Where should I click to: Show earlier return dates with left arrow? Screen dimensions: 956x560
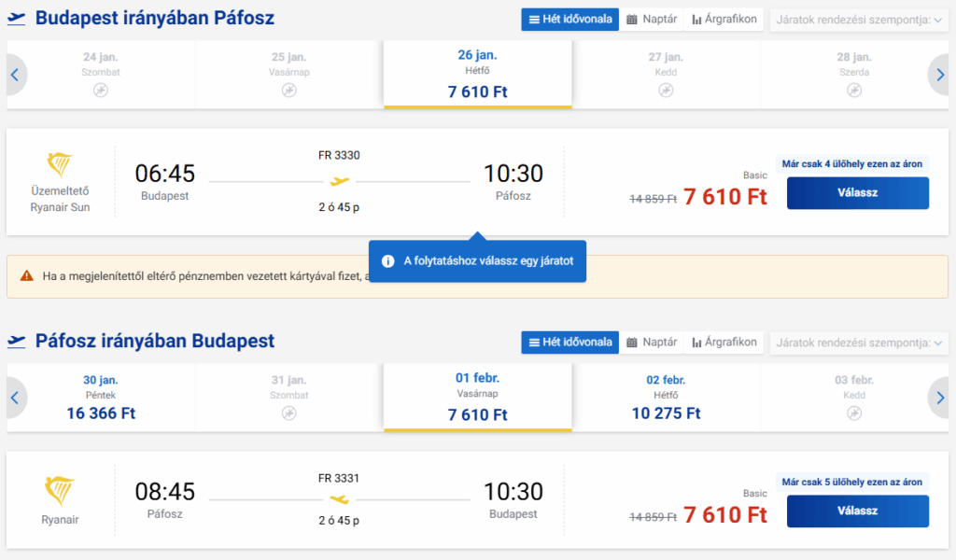pos(15,398)
